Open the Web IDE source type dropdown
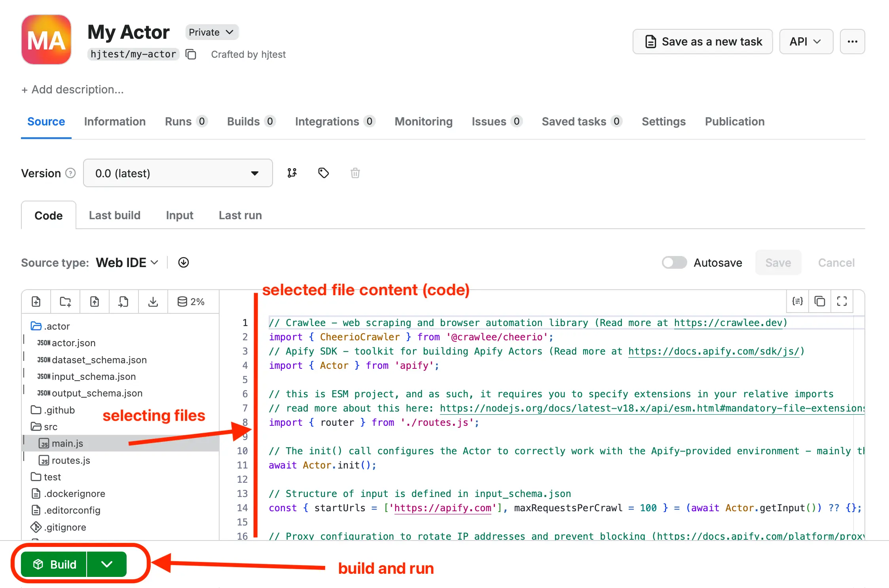Viewport: 889px width, 588px height. click(x=127, y=262)
